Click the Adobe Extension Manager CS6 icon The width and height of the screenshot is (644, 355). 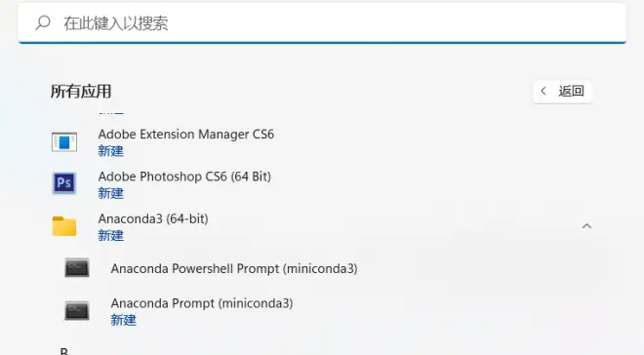point(64,142)
